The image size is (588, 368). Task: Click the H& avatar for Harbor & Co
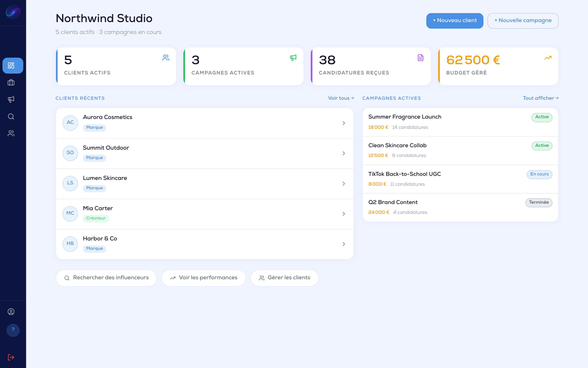coord(70,244)
